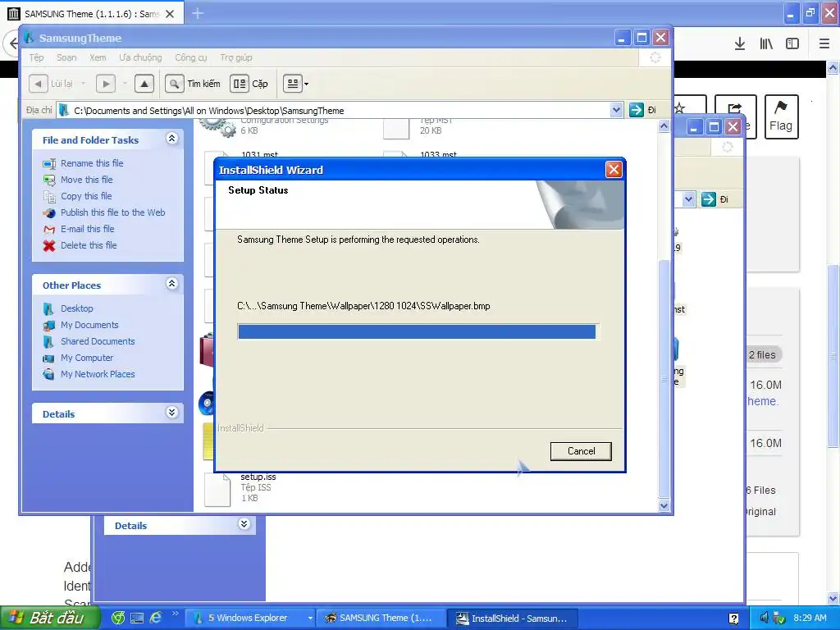
Task: Open My Network Places link
Action: 98,374
